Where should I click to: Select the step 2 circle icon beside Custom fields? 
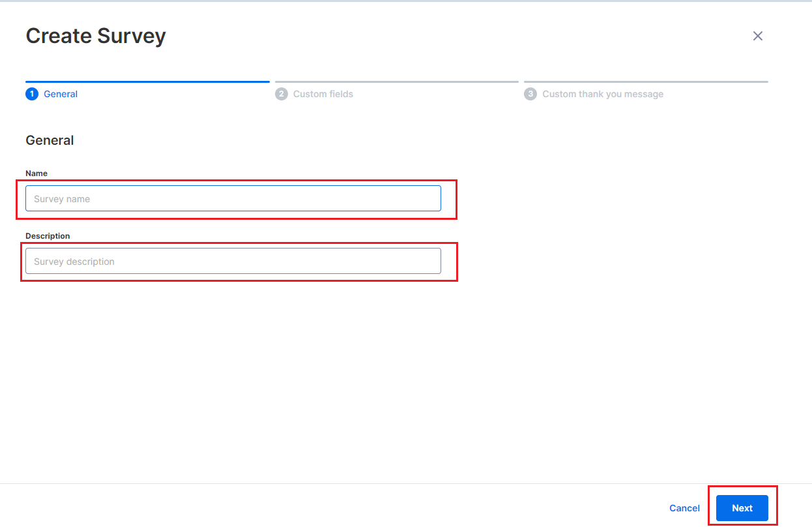[282, 94]
